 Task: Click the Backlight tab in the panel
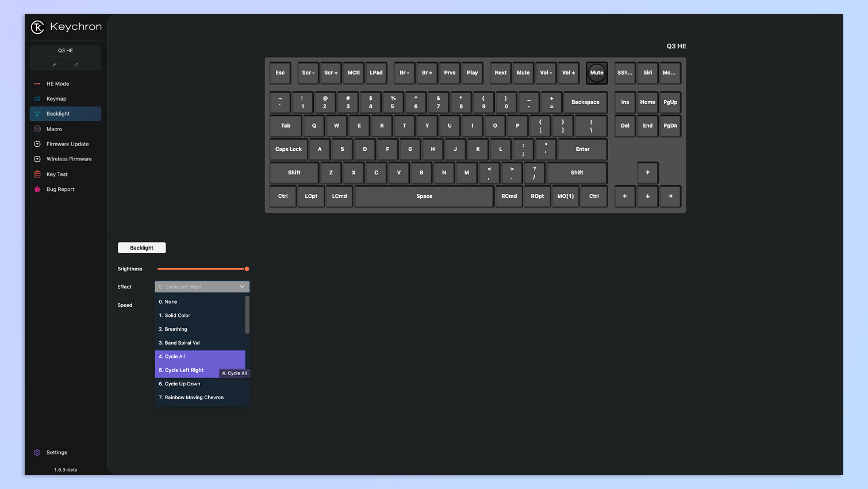coord(141,248)
